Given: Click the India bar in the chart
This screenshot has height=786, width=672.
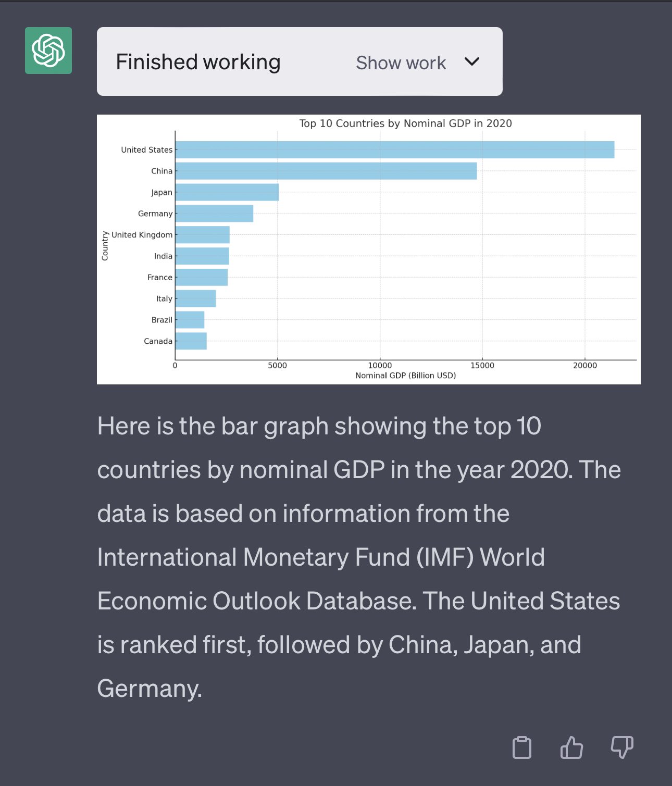Looking at the screenshot, I should (x=202, y=256).
